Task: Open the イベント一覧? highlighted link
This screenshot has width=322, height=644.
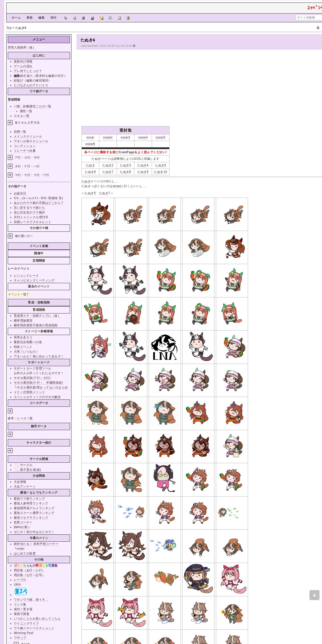Action: click(x=18, y=294)
